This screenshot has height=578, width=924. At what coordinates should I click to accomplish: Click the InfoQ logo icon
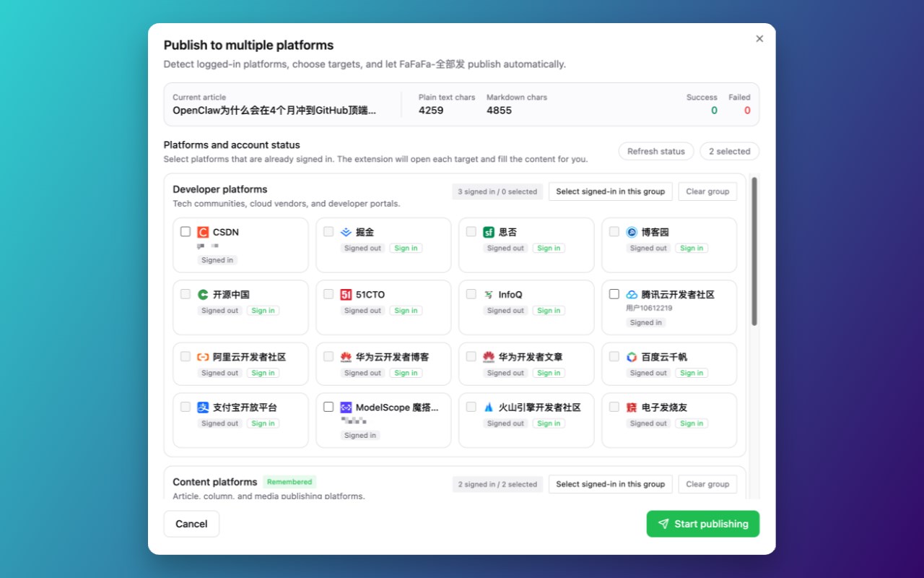click(x=489, y=294)
